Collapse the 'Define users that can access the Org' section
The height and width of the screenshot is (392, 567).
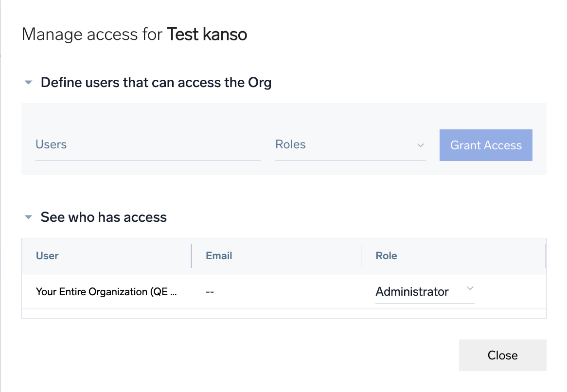(x=28, y=82)
